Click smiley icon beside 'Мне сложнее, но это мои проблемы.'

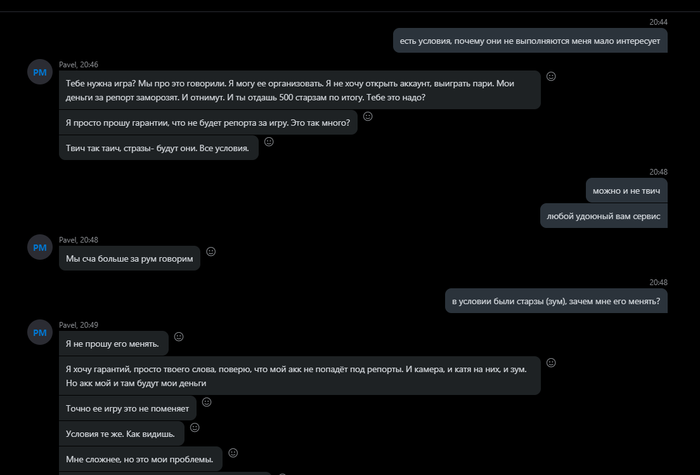233,453
